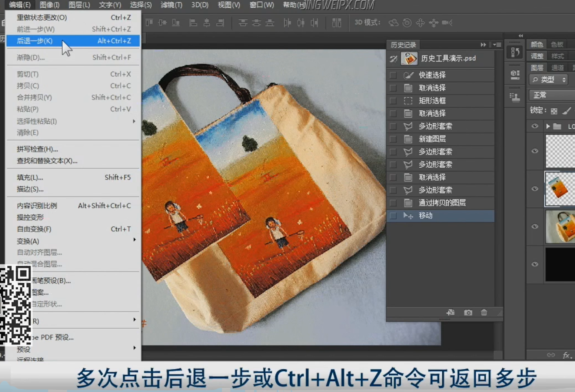Create new document from current history state
575x392 pixels.
point(451,312)
